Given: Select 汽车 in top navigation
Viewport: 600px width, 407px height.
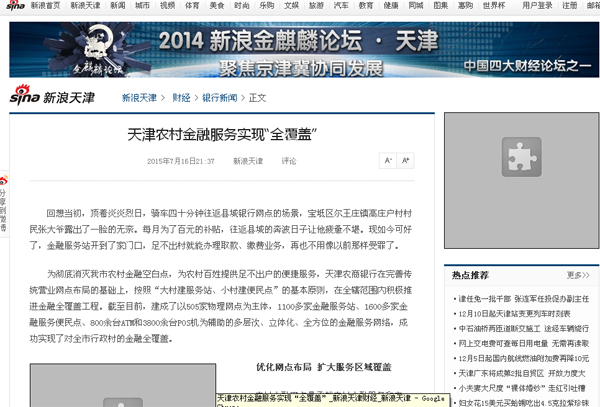Looking at the screenshot, I should tap(341, 5).
